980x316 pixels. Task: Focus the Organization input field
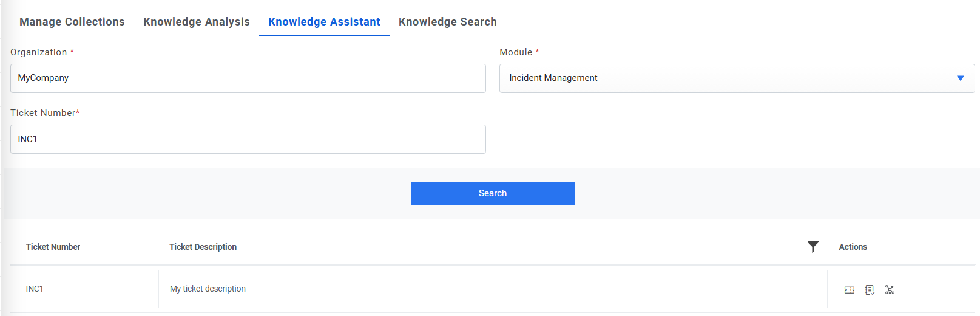(248, 78)
